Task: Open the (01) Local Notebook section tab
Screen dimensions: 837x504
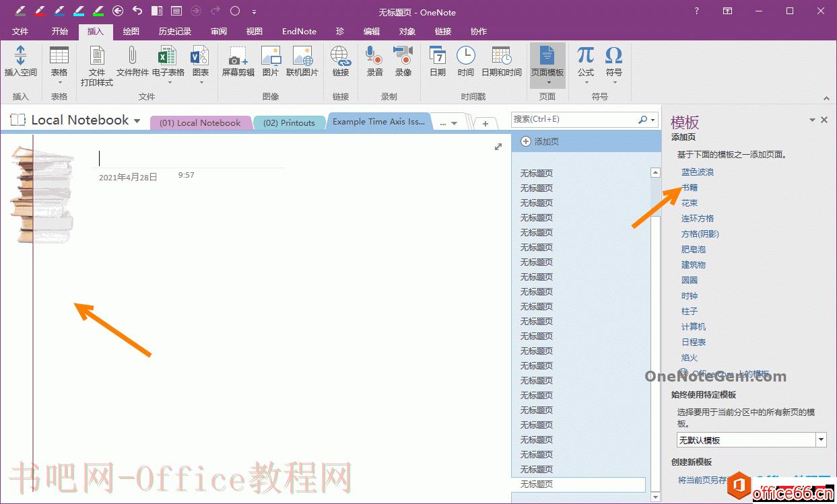Action: [x=200, y=122]
